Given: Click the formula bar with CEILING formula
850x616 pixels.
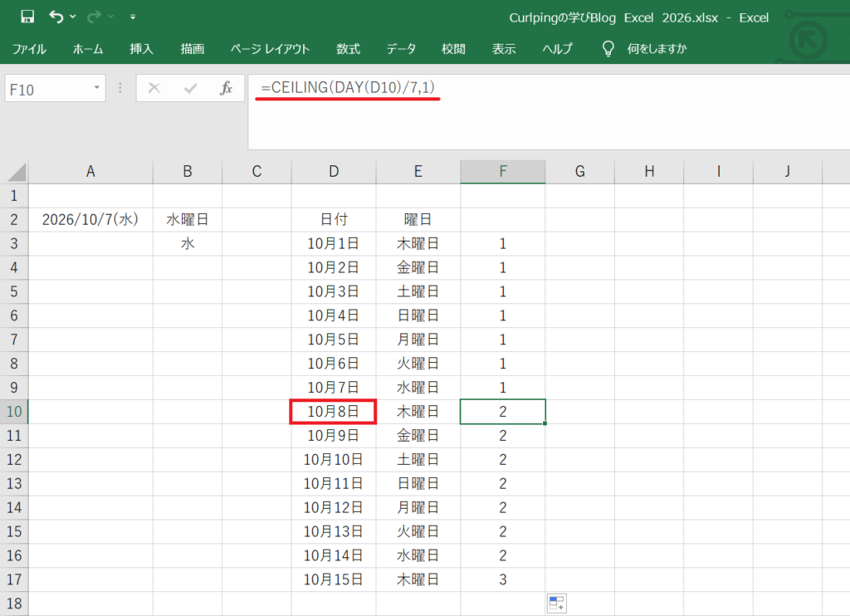Looking at the screenshot, I should coord(549,112).
